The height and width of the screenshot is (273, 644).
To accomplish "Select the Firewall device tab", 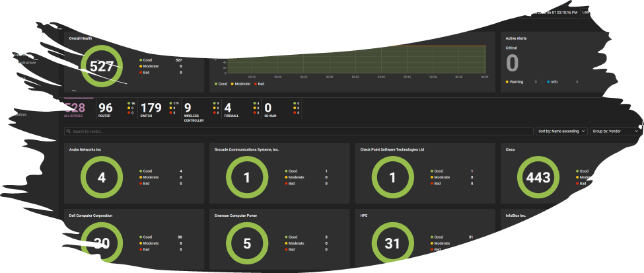I will coord(241,110).
